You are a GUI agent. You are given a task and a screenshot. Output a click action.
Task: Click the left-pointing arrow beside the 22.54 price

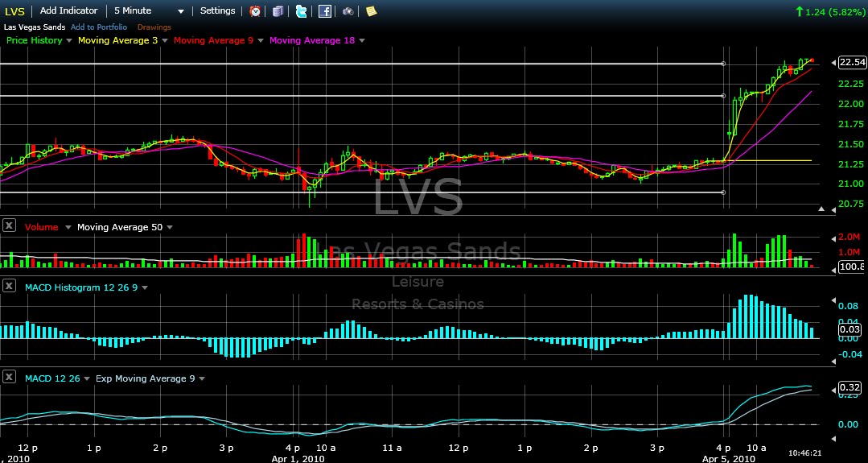pos(833,63)
